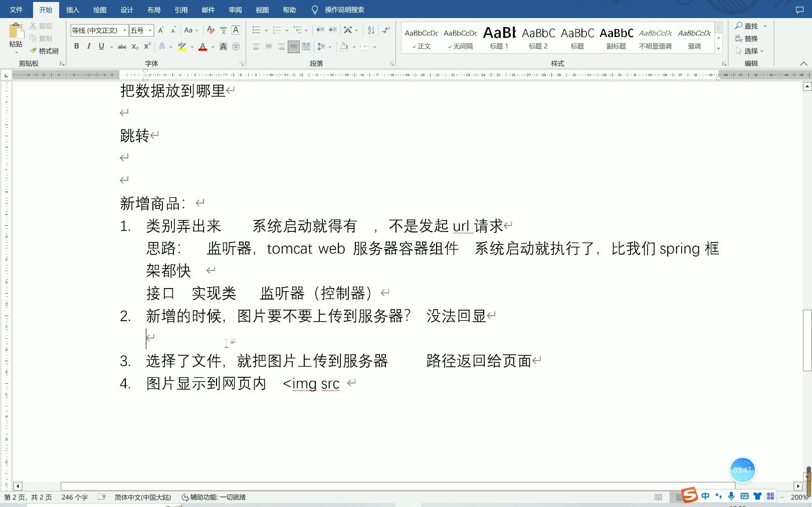The height and width of the screenshot is (507, 812).
Task: Apply the 标题 1 style
Action: 499,38
